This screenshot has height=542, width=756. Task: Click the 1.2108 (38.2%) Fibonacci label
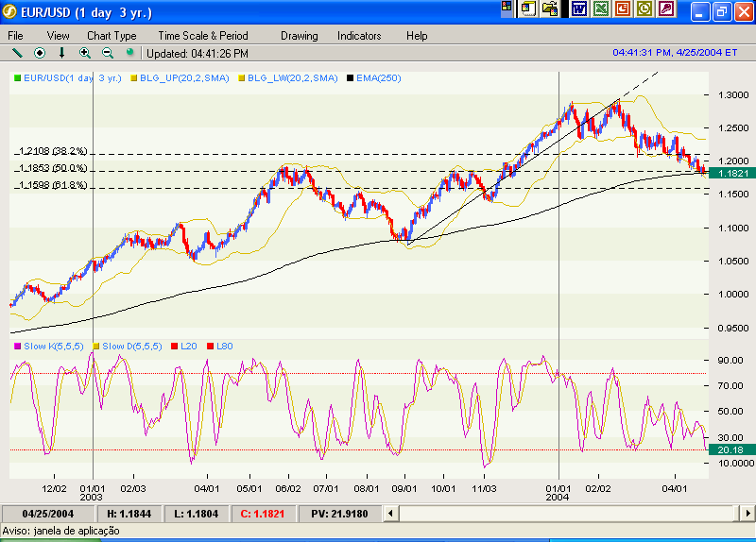(53, 151)
